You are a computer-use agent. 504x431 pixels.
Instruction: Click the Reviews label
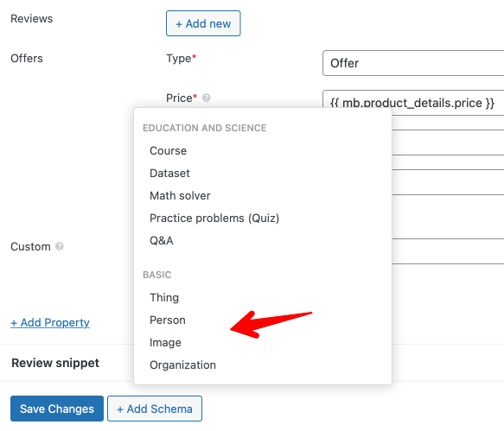(x=31, y=19)
